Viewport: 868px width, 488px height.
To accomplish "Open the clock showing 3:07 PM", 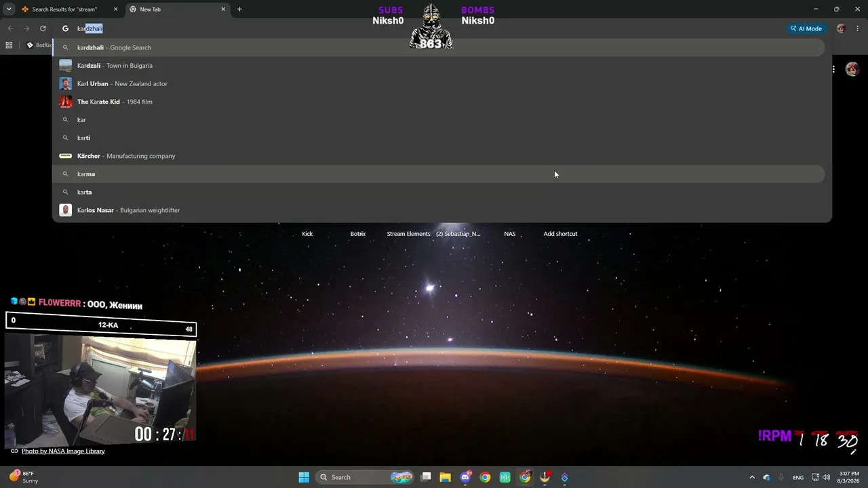I will [849, 477].
